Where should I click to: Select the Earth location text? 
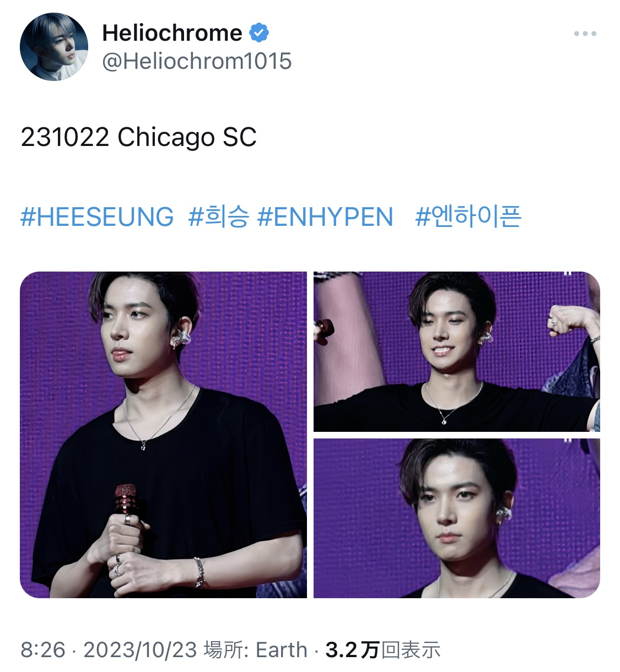(282, 650)
